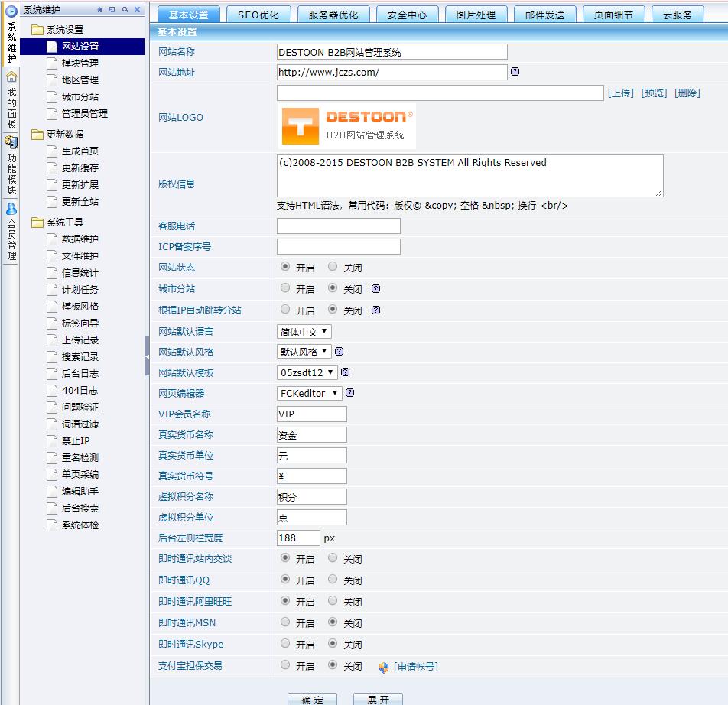Switch to the 页面细节 tab
Viewport: 728px width, 705px height.
tap(614, 15)
